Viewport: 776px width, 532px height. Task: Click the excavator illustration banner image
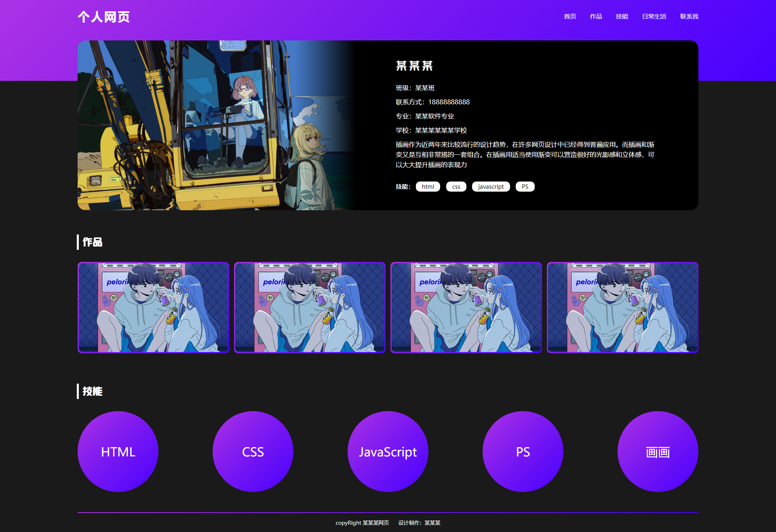click(x=216, y=125)
